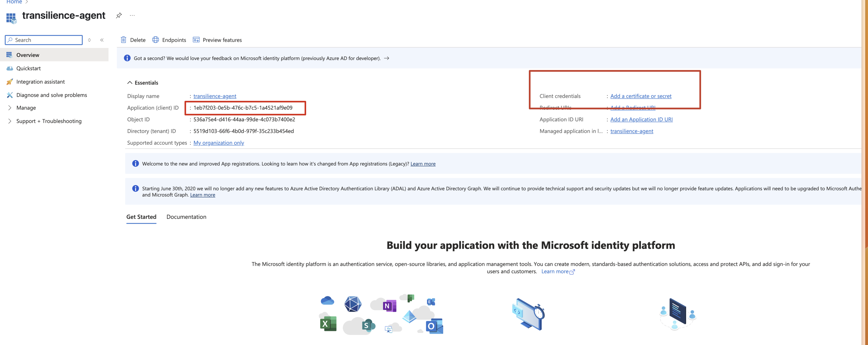Click the feedback banner arrow
This screenshot has width=868, height=345.
387,58
